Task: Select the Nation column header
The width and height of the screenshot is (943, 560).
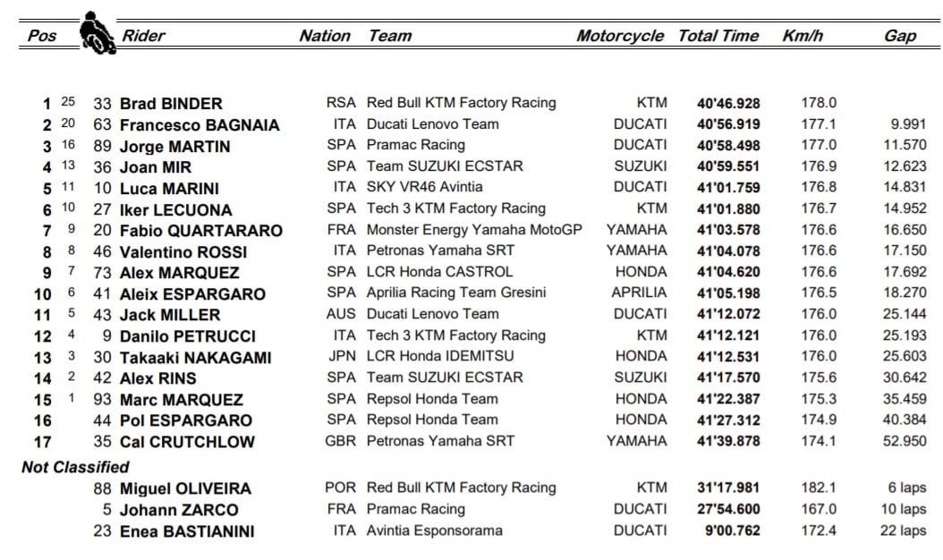Action: point(325,37)
